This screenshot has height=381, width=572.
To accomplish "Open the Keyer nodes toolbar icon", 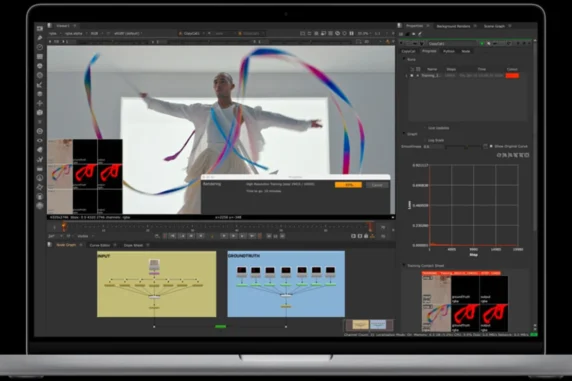I will click(40, 85).
